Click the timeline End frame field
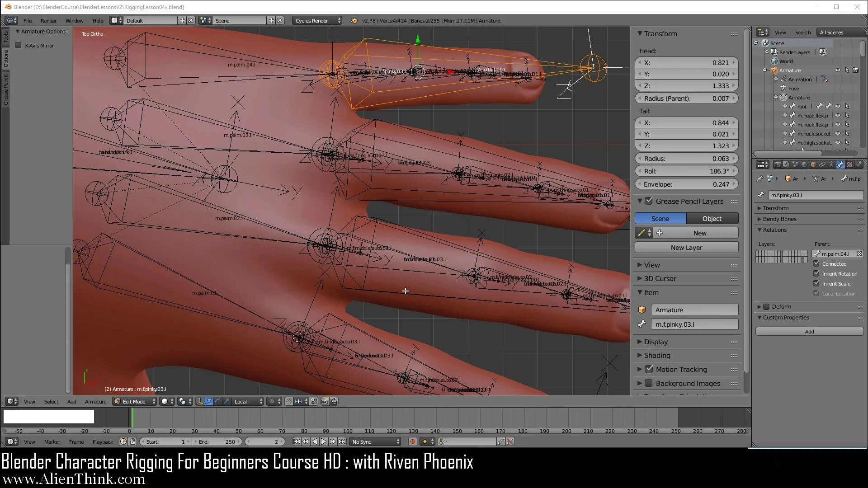 coord(217,441)
